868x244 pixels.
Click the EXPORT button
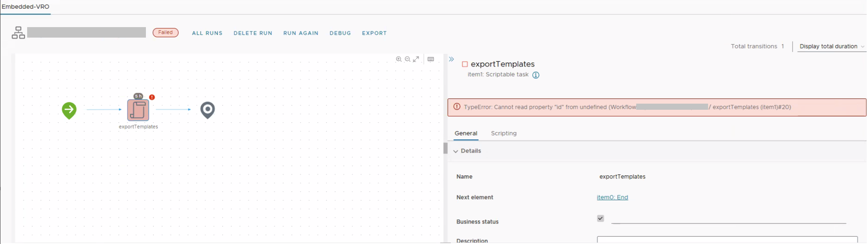coord(374,33)
